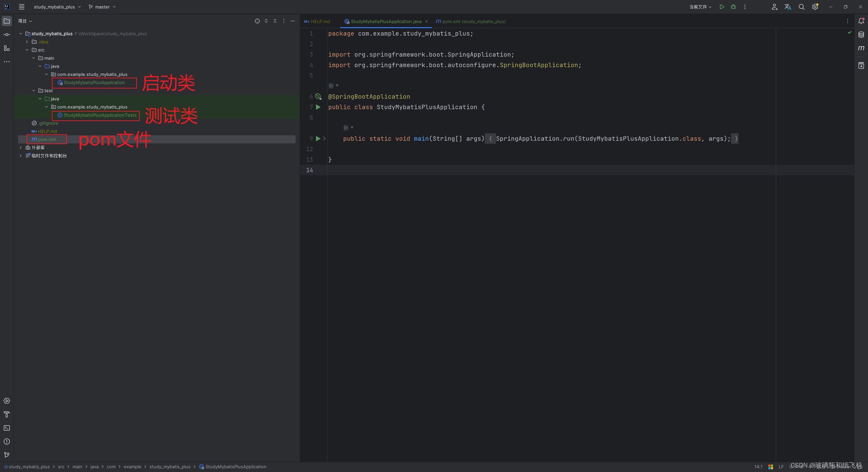Unfold the main method body
Screen dimensions: 868x472
click(x=324, y=139)
